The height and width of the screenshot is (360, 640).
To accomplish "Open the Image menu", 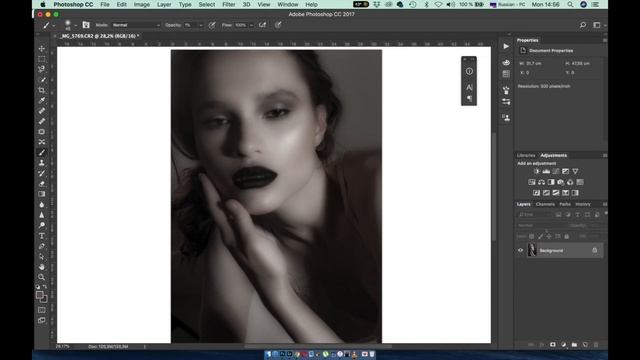I will (x=142, y=4).
